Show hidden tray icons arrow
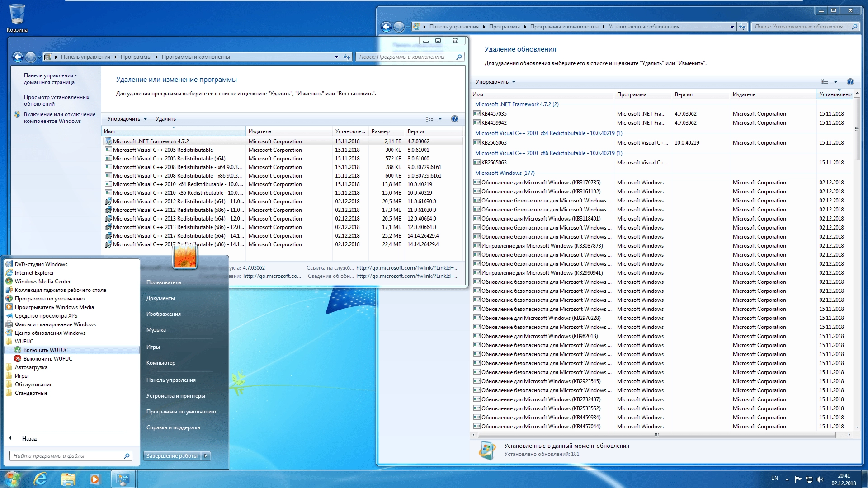Viewport: 868px width, 488px height. (787, 479)
